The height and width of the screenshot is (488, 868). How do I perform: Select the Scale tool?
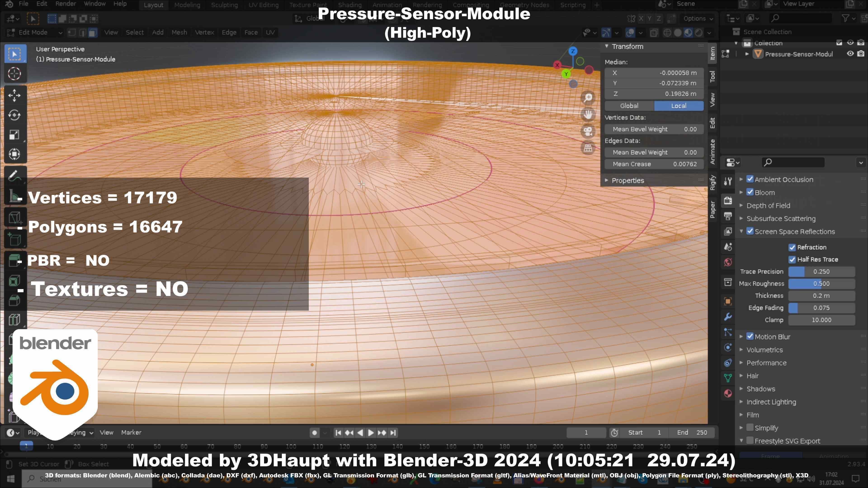tap(14, 135)
